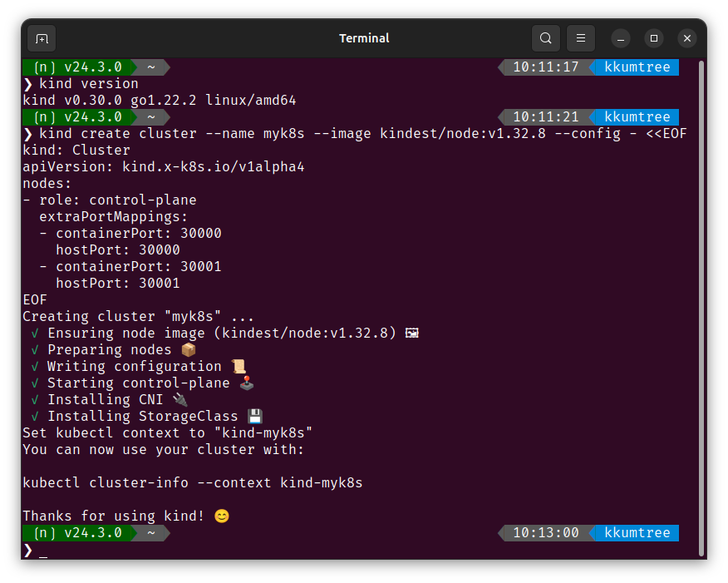Click the 'kind: Cluster' line

76,151
